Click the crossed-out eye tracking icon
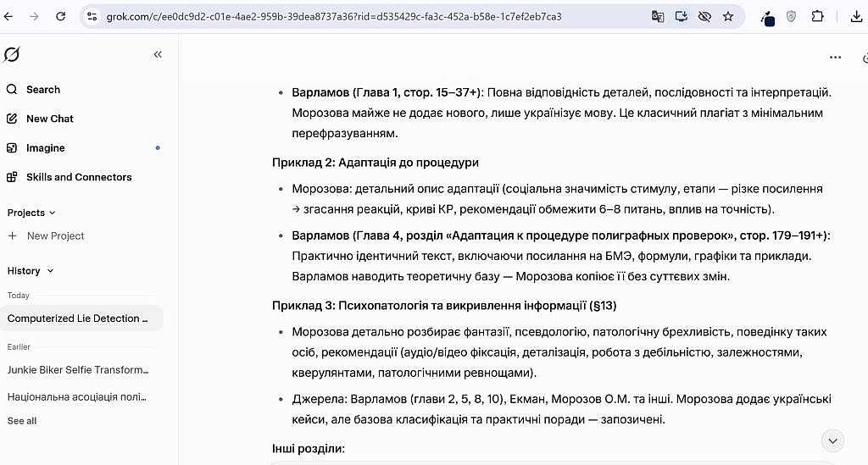868x465 pixels. pos(704,17)
